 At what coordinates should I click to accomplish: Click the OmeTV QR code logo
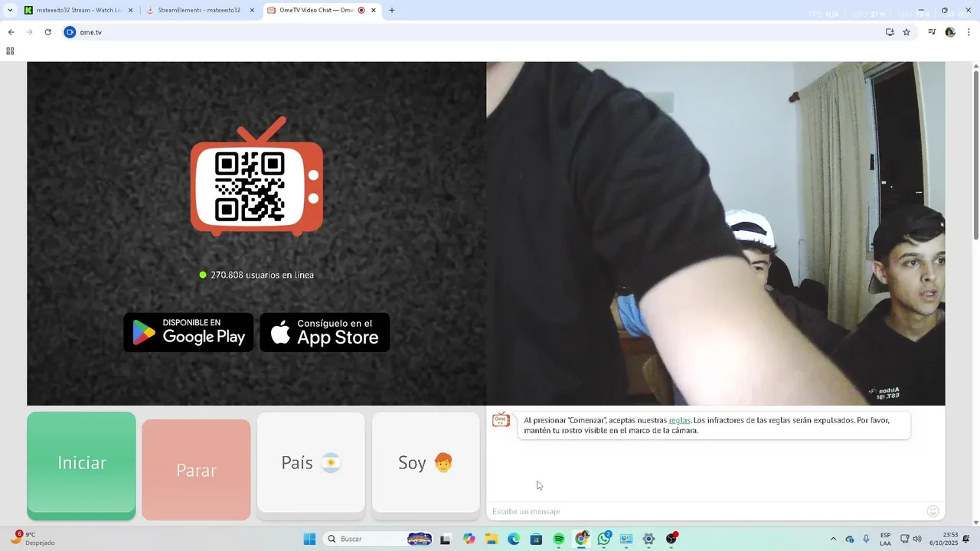[x=256, y=176]
